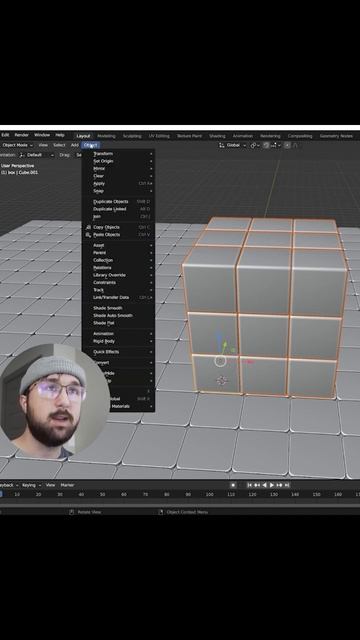Open the Default orientation dropdown
This screenshot has height=640, width=360.
point(37,155)
